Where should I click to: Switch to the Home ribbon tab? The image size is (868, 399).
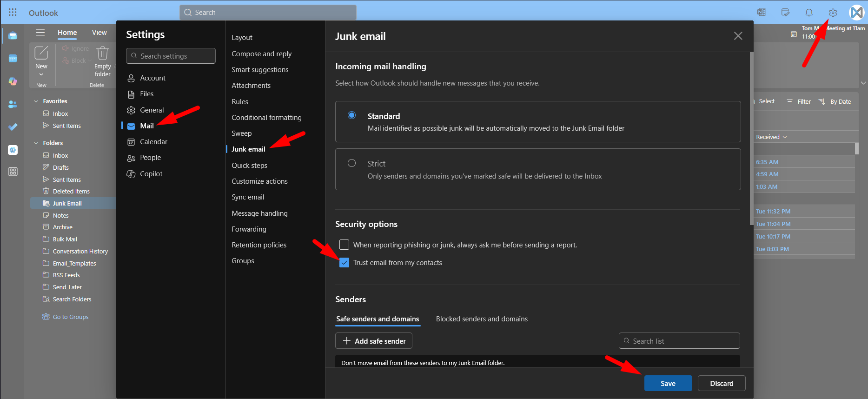coord(67,33)
